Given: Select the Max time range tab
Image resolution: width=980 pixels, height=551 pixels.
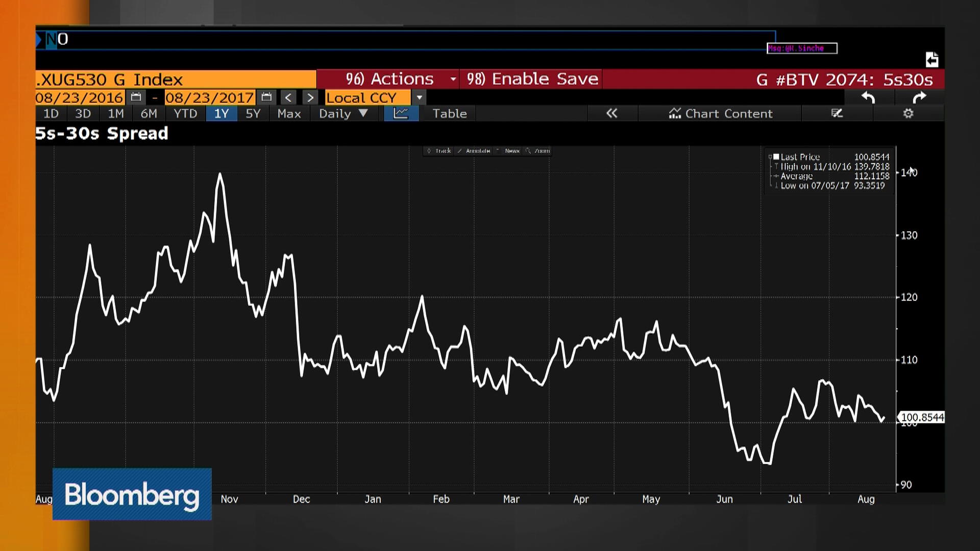Looking at the screenshot, I should click(289, 114).
